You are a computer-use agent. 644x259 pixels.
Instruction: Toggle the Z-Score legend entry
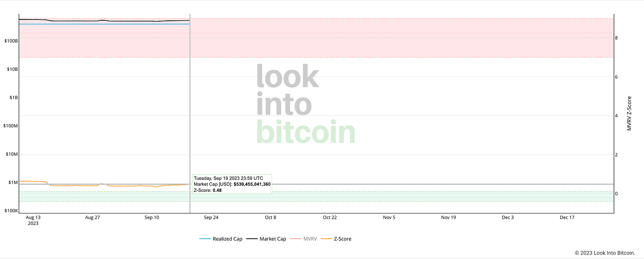click(x=335, y=239)
